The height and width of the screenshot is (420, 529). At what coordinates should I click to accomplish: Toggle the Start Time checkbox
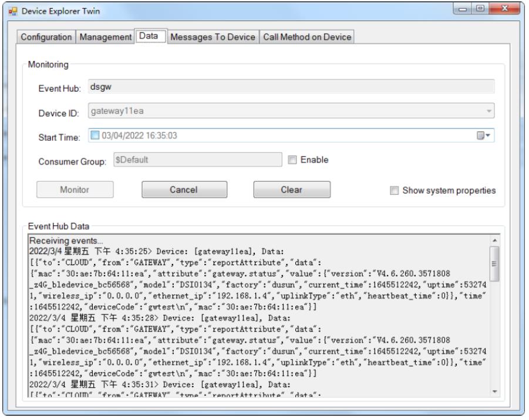click(x=95, y=136)
